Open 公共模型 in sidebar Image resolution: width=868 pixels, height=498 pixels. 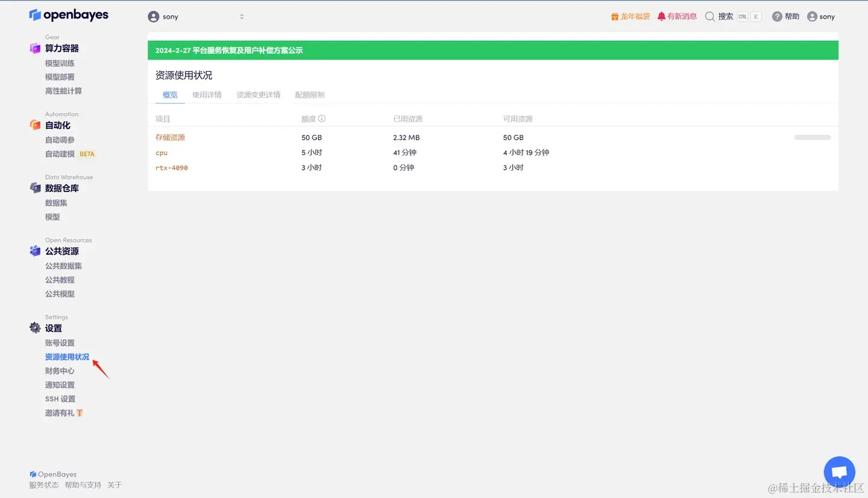point(60,294)
